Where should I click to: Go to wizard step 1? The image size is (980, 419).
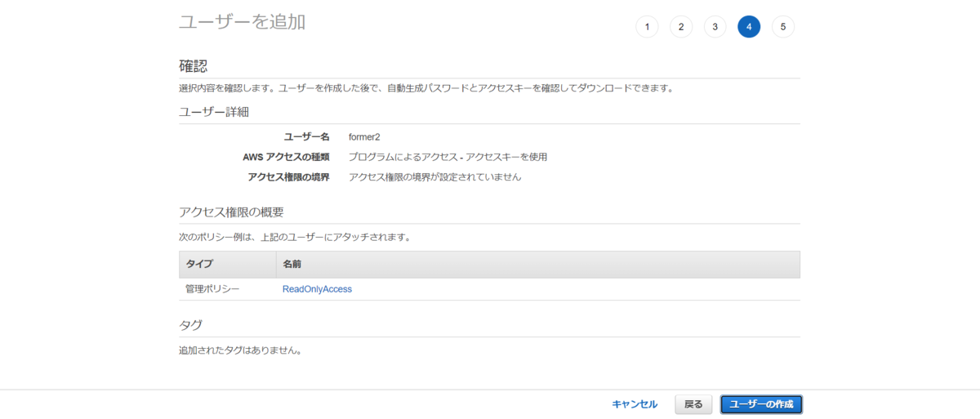(647, 27)
